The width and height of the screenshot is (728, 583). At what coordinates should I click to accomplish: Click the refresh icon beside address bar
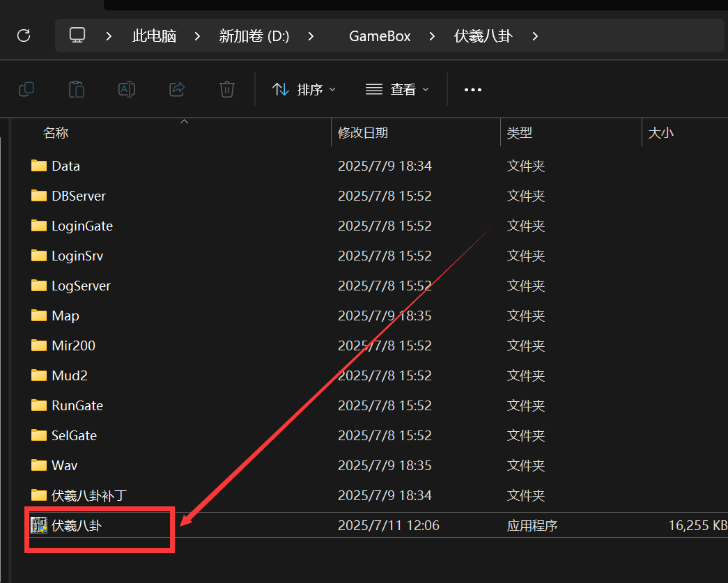24,36
